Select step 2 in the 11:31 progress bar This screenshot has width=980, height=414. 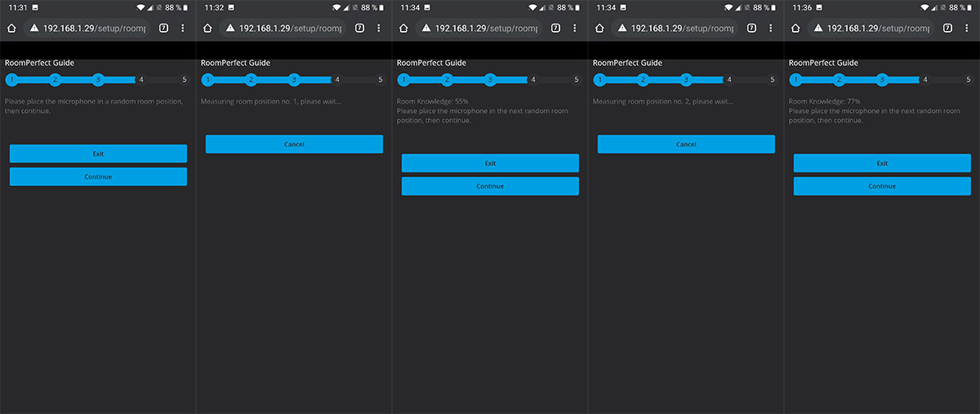(x=55, y=80)
